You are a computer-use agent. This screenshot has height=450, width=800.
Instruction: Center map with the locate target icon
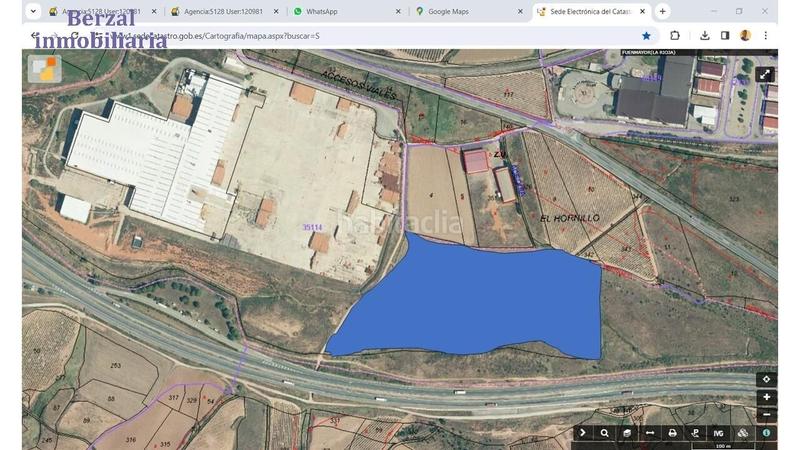[767, 379]
